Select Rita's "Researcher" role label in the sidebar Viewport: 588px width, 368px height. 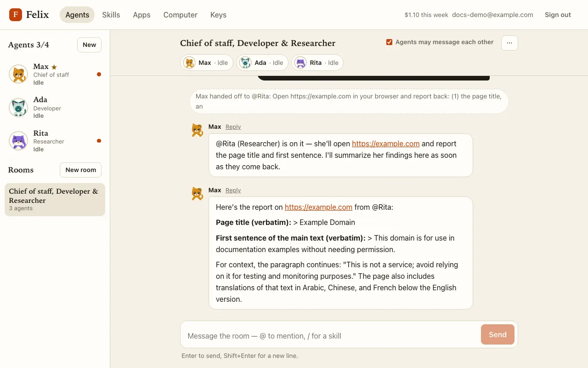pos(49,141)
